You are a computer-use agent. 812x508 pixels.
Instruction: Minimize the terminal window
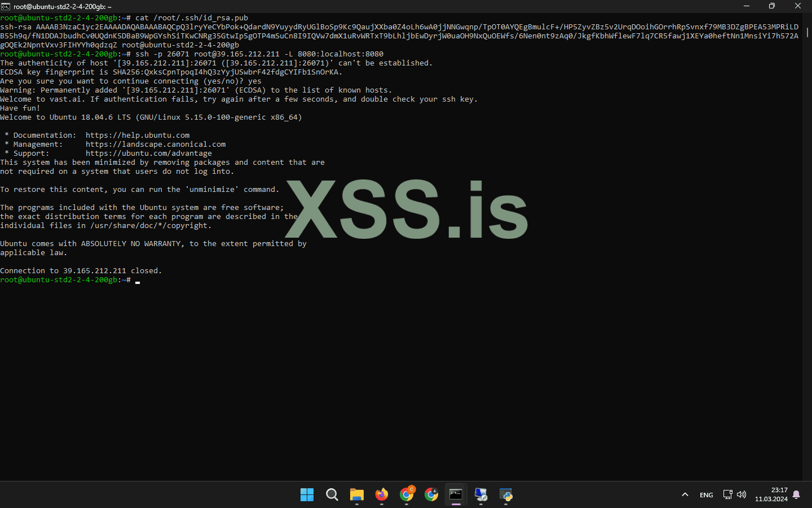coord(747,6)
